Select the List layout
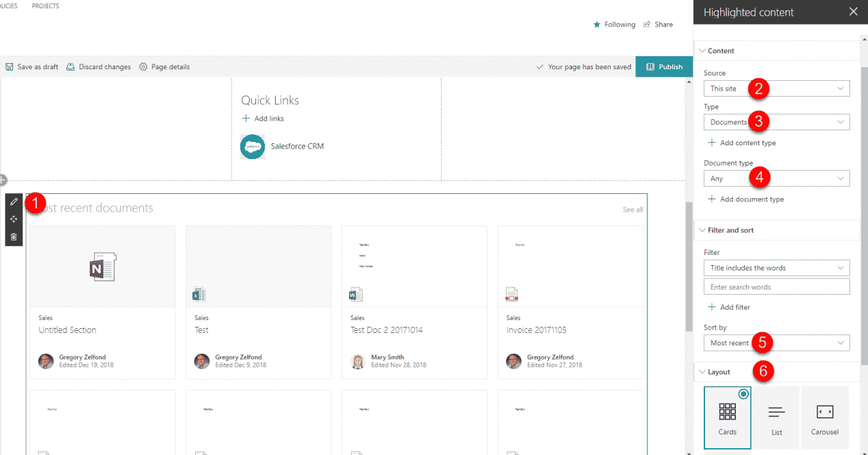The height and width of the screenshot is (455, 868). (x=776, y=417)
